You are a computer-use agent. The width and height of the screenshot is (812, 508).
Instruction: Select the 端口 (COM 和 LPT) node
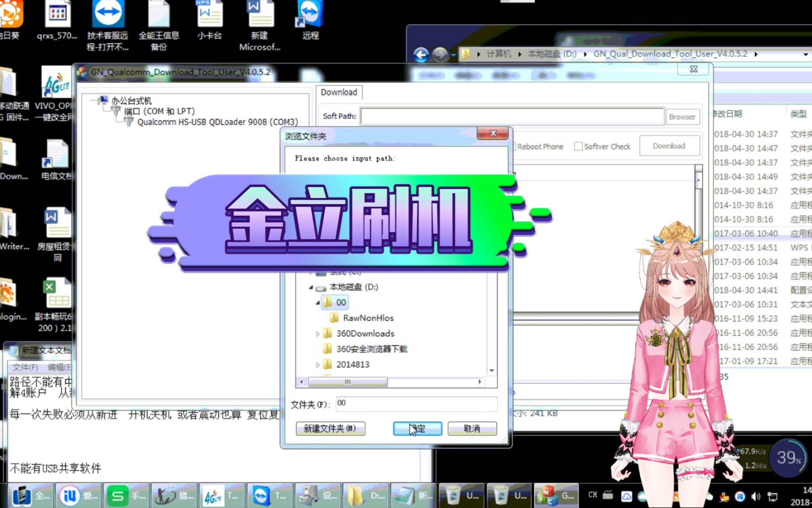[x=159, y=111]
